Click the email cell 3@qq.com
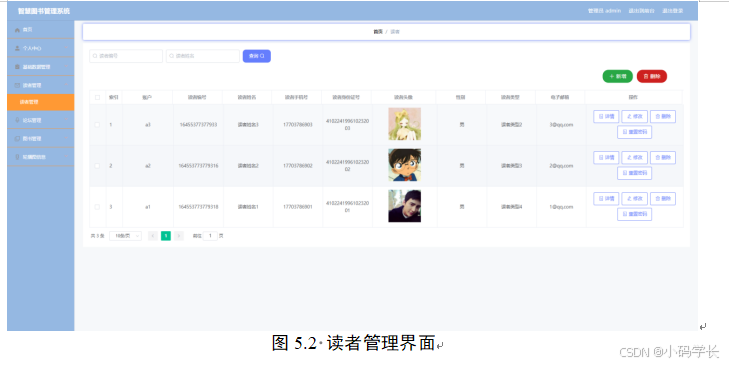 (561, 125)
